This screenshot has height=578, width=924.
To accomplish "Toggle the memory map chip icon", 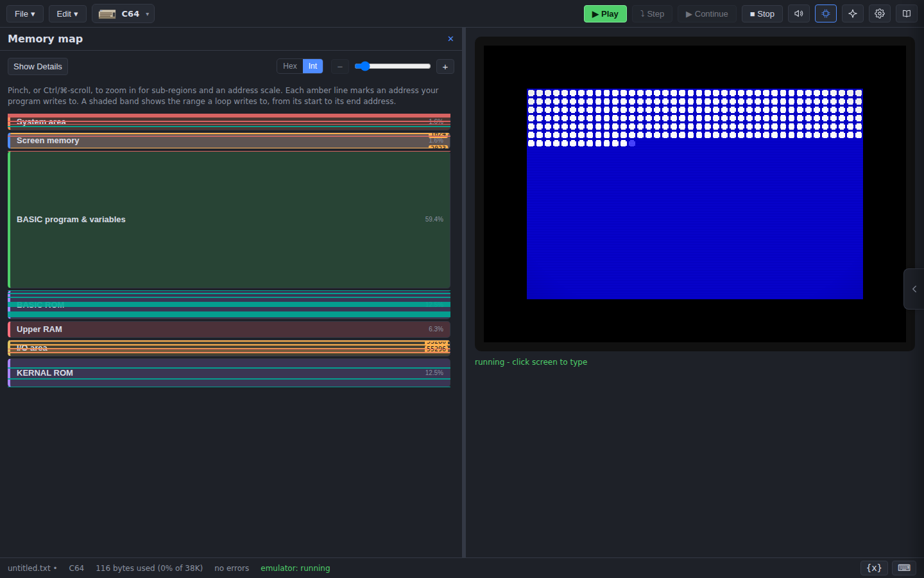I will [826, 13].
